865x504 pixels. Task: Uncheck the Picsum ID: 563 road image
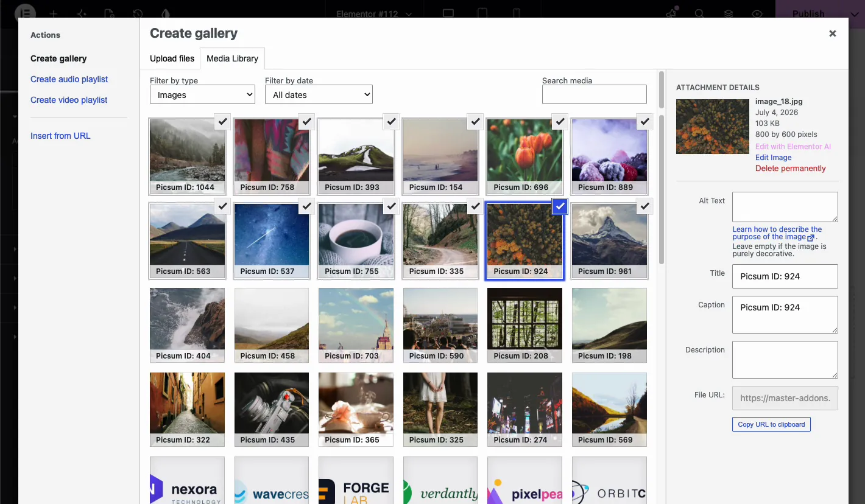[x=223, y=206]
